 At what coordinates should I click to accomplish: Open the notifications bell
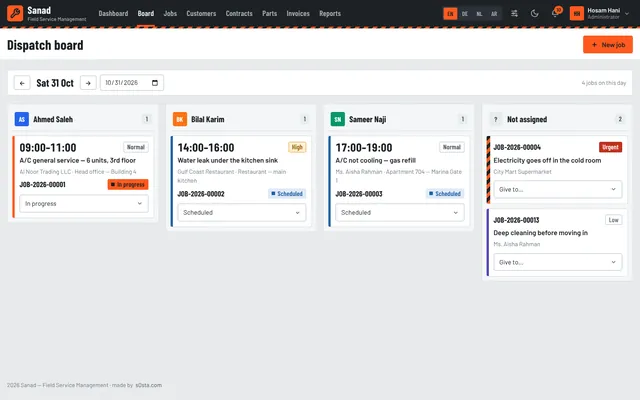555,13
